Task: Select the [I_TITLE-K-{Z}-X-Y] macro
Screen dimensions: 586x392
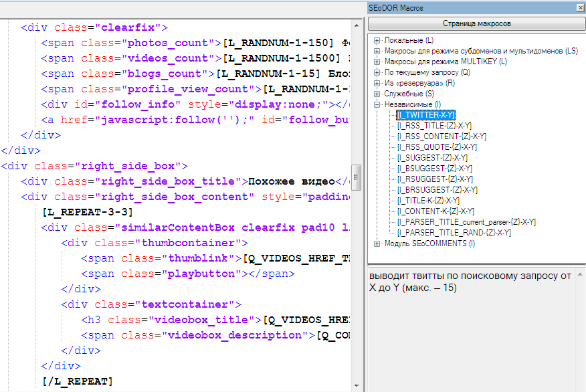Action: click(x=428, y=201)
